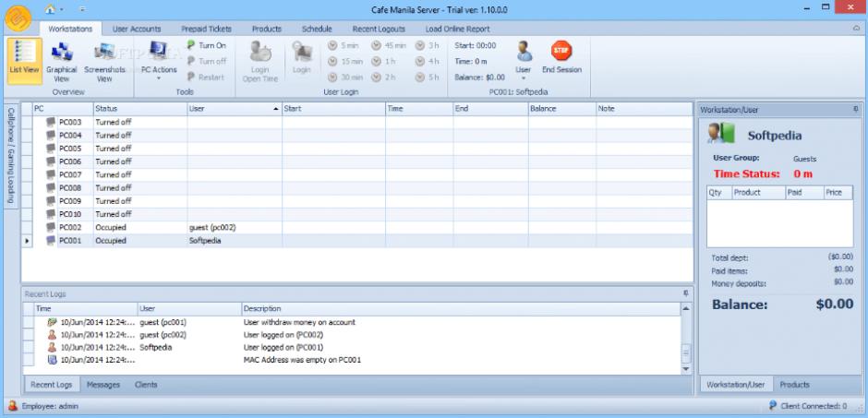
Task: Click the MAC Address log entry icon
Action: click(52, 360)
